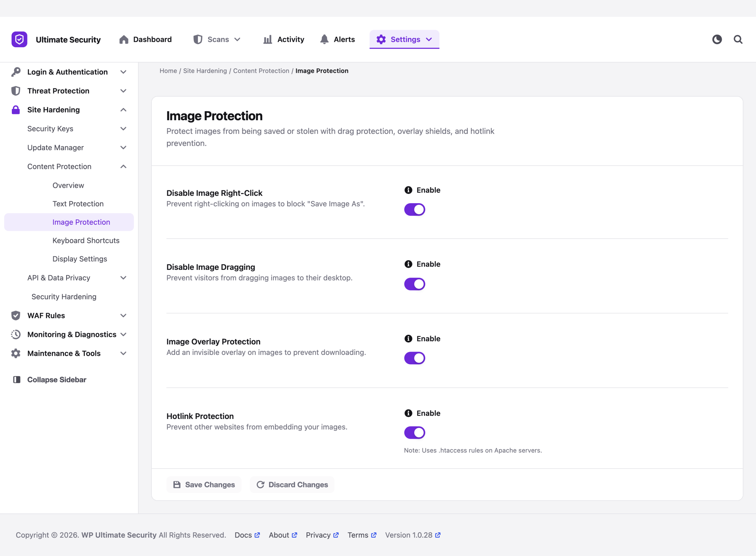Image resolution: width=756 pixels, height=556 pixels.
Task: Open Display Settings in sidebar
Action: click(79, 259)
